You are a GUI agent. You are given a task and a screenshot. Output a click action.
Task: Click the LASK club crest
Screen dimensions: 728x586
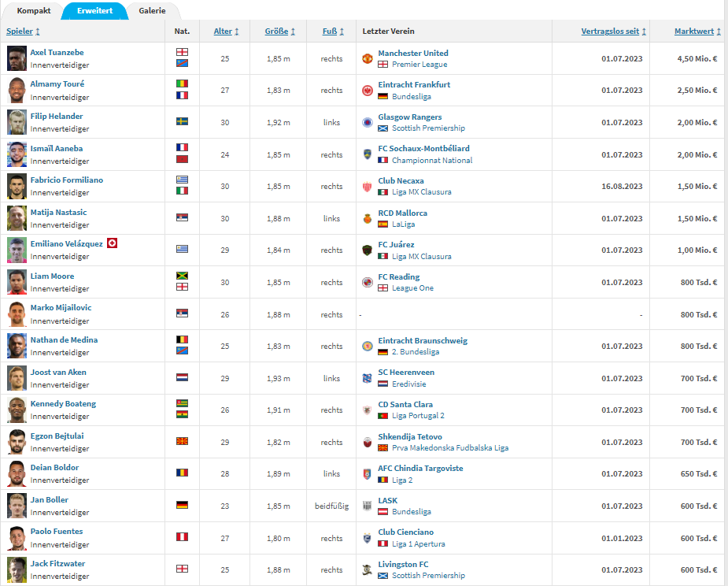(367, 506)
